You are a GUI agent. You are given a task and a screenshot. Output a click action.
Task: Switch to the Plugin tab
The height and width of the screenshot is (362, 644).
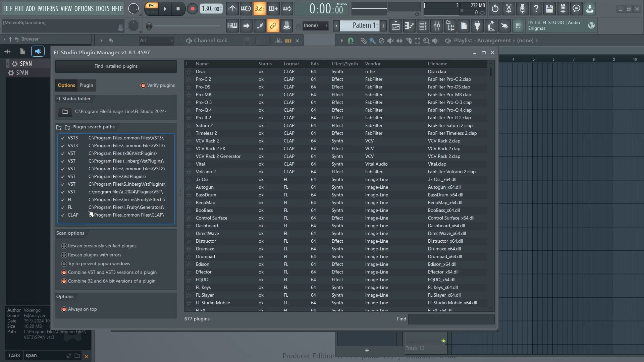(86, 85)
